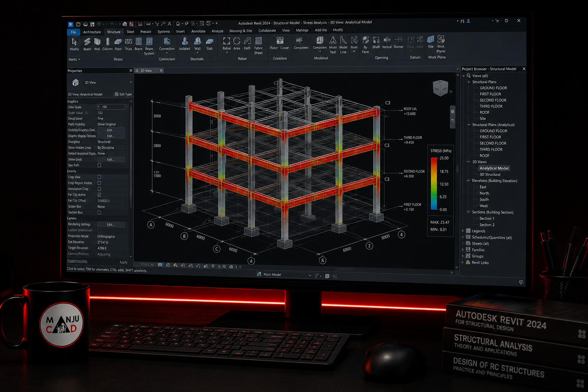Image resolution: width=588 pixels, height=392 pixels.
Task: Click Edit button for Show Grids
Action: pyautogui.click(x=111, y=159)
